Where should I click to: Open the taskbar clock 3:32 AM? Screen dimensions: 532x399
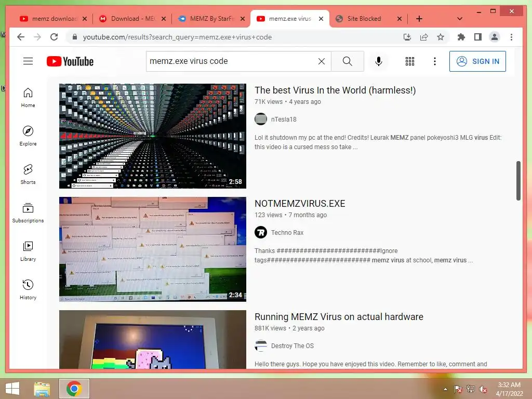509,389
